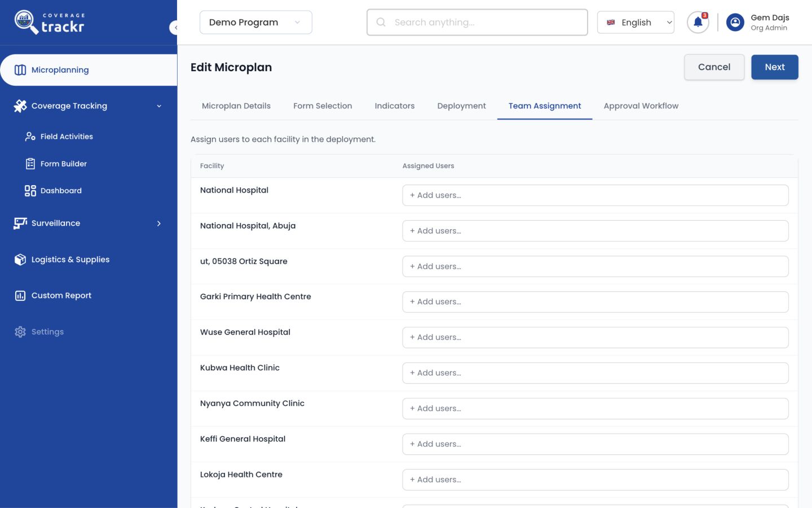The image size is (812, 508).
Task: Select the Kubwa Health Clinic name
Action: tap(240, 368)
